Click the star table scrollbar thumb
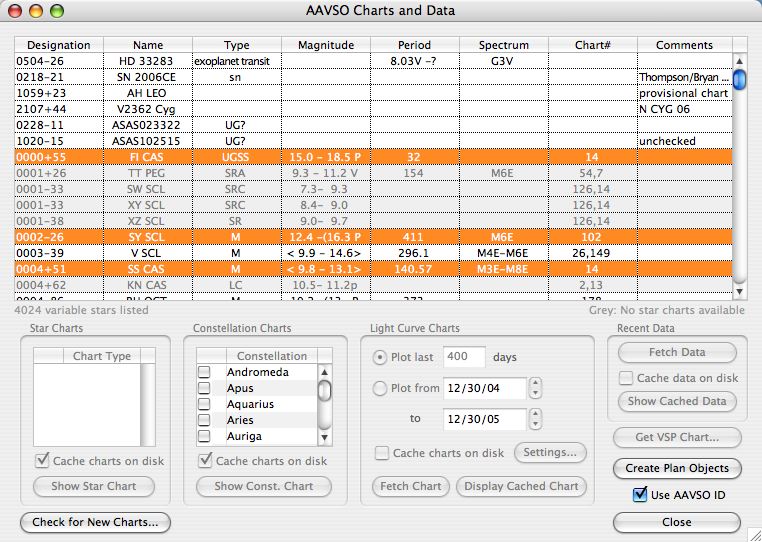Viewport: 762px width, 542px height. coord(739,80)
